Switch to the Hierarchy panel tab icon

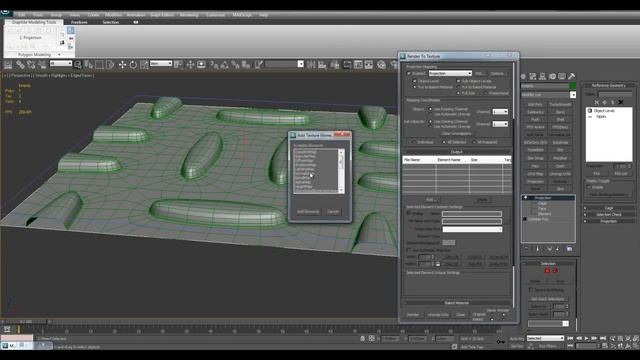542,76
